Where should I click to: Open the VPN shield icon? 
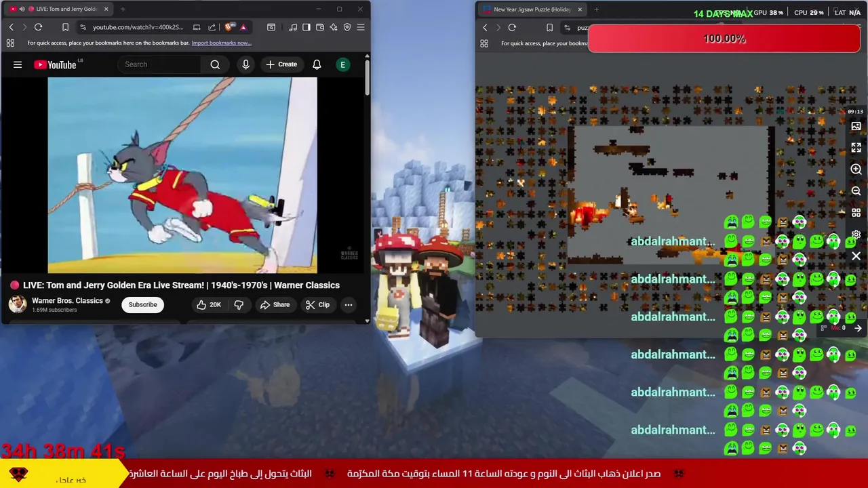click(x=347, y=27)
